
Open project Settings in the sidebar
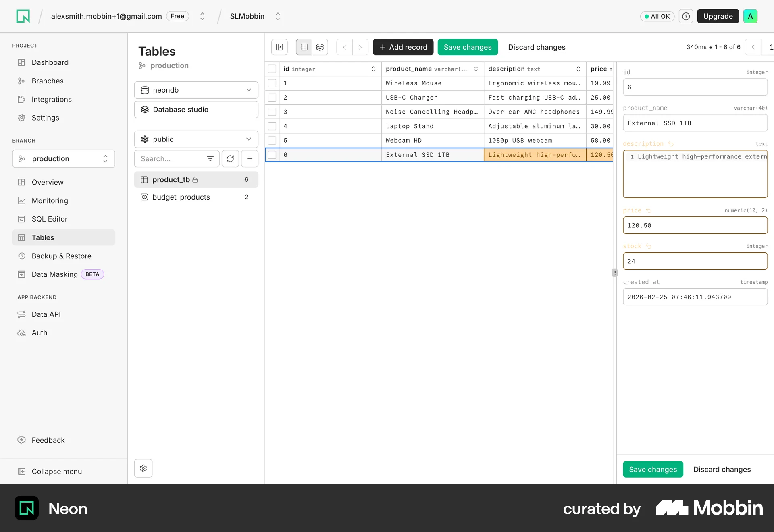(x=64, y=118)
